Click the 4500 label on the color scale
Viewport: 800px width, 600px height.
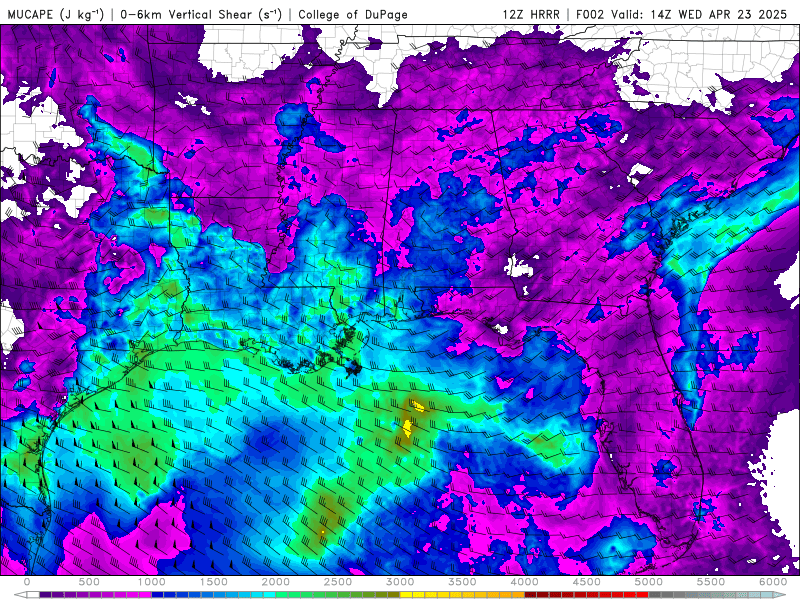pos(587,582)
